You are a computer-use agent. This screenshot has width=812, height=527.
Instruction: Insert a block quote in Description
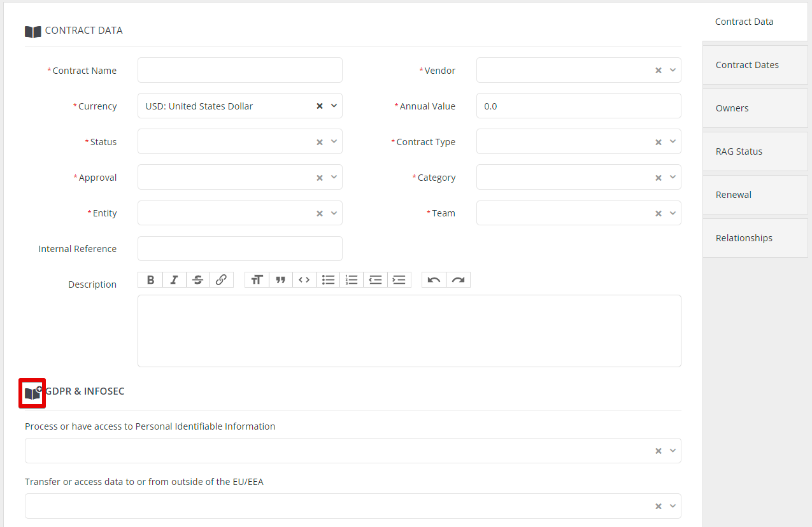(x=280, y=280)
